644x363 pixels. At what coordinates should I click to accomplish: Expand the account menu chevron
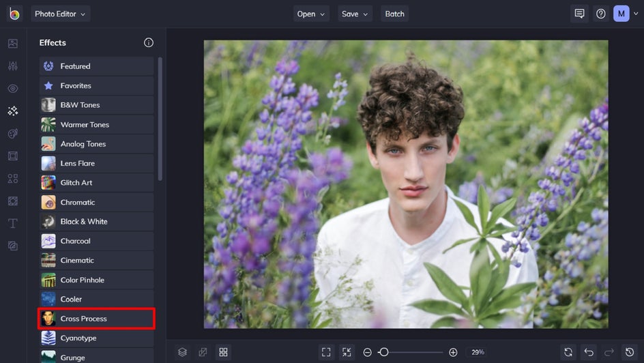[636, 14]
